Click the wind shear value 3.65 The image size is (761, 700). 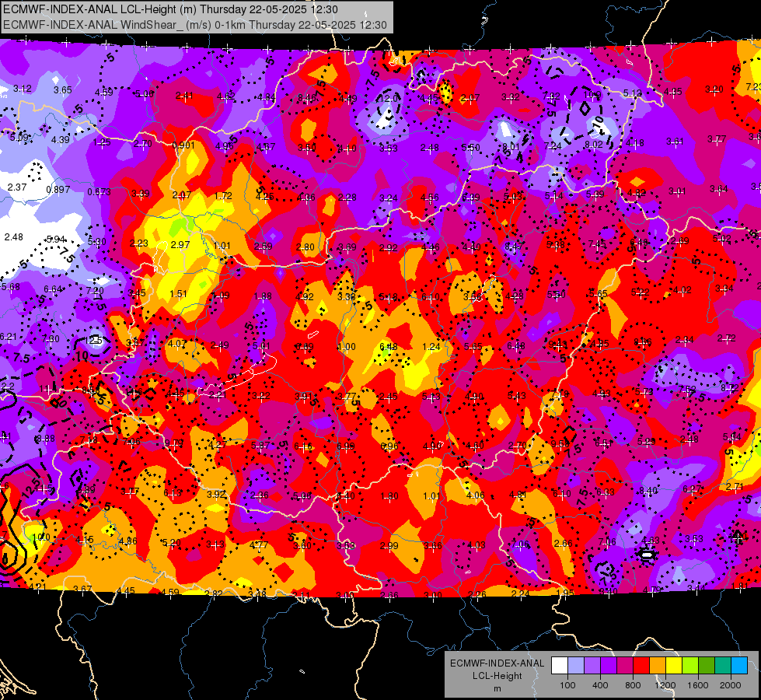(x=63, y=90)
